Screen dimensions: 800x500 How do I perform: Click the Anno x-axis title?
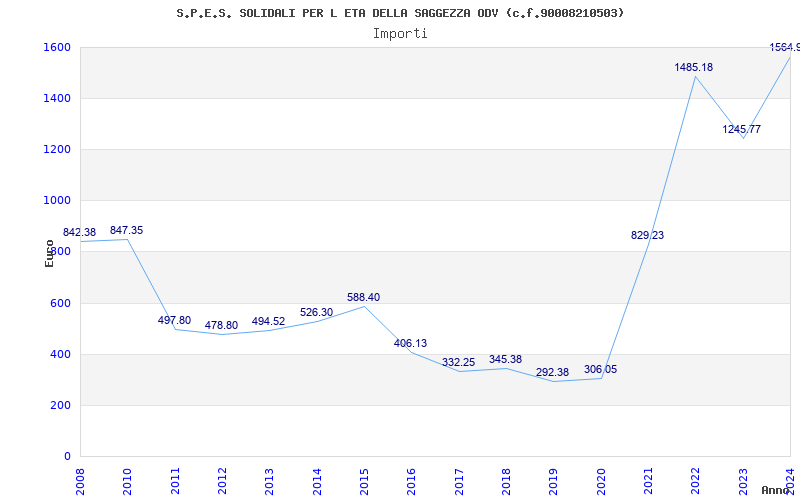pos(776,490)
